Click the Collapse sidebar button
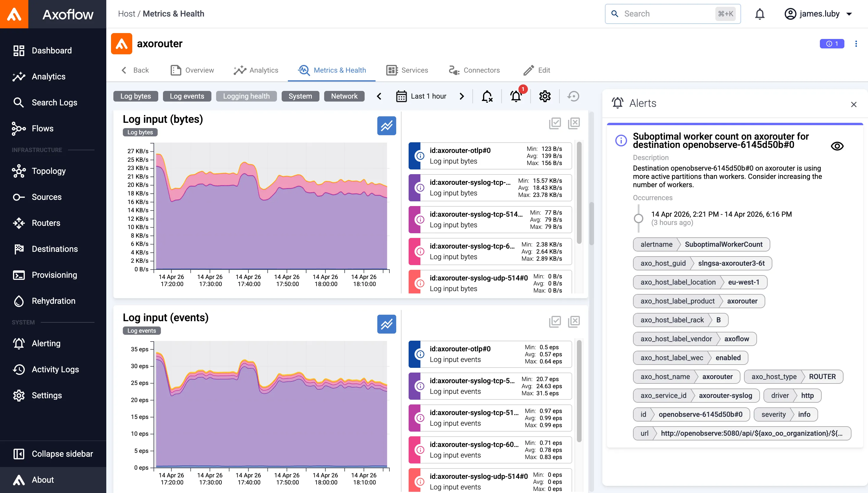Viewport: 868px width, 493px height. coord(53,454)
